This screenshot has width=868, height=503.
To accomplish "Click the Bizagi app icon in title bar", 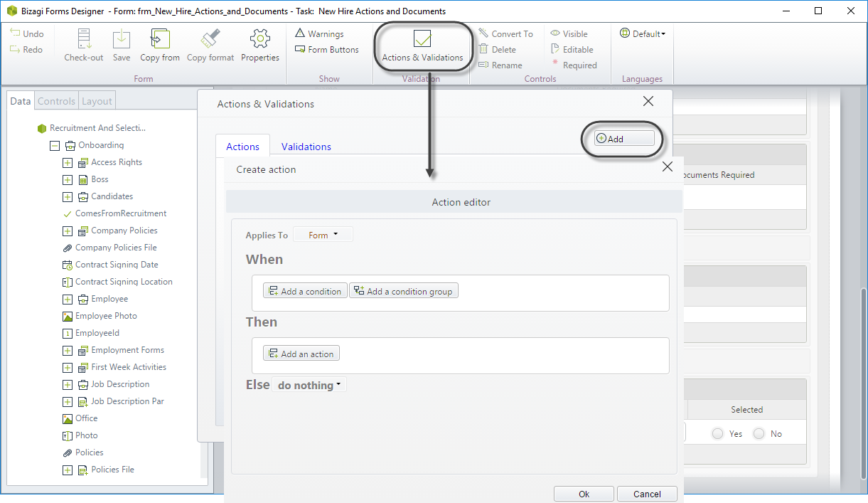I will click(11, 11).
